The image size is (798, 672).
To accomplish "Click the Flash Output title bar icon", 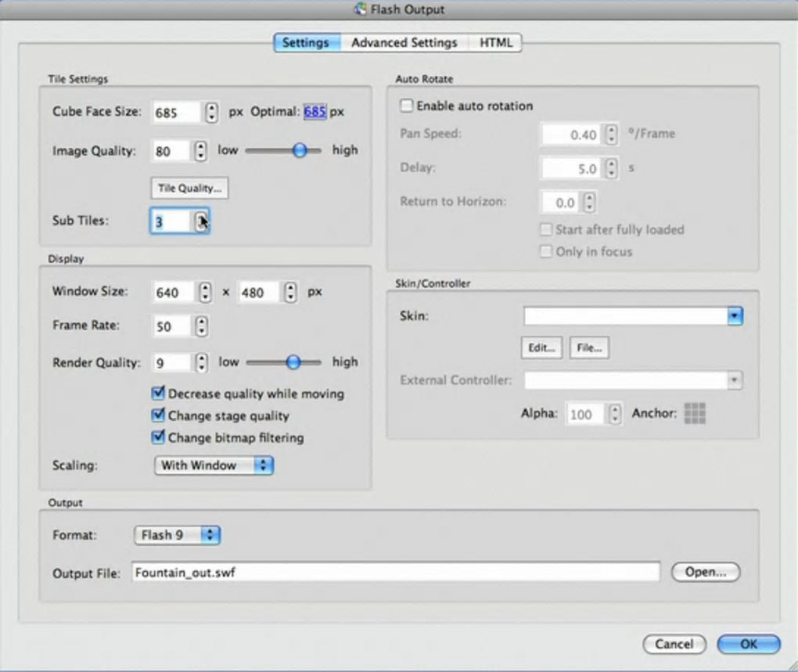I will (x=361, y=9).
